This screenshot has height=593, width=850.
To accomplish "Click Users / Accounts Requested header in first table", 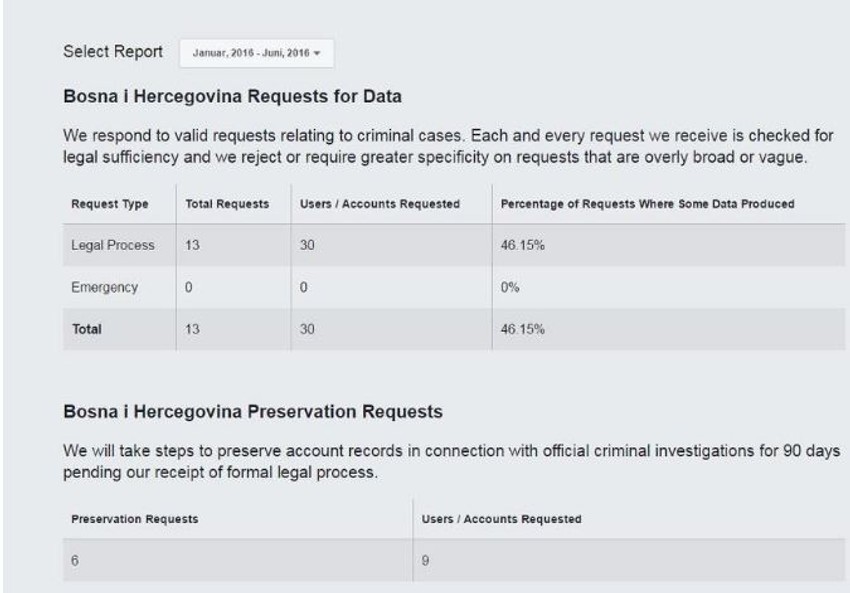I will coord(380,204).
